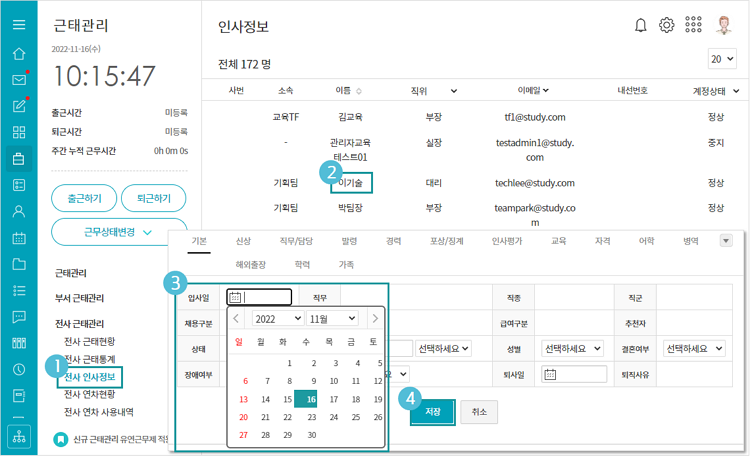Click the user profile avatar
Screen dimensions: 750x457
point(723,26)
